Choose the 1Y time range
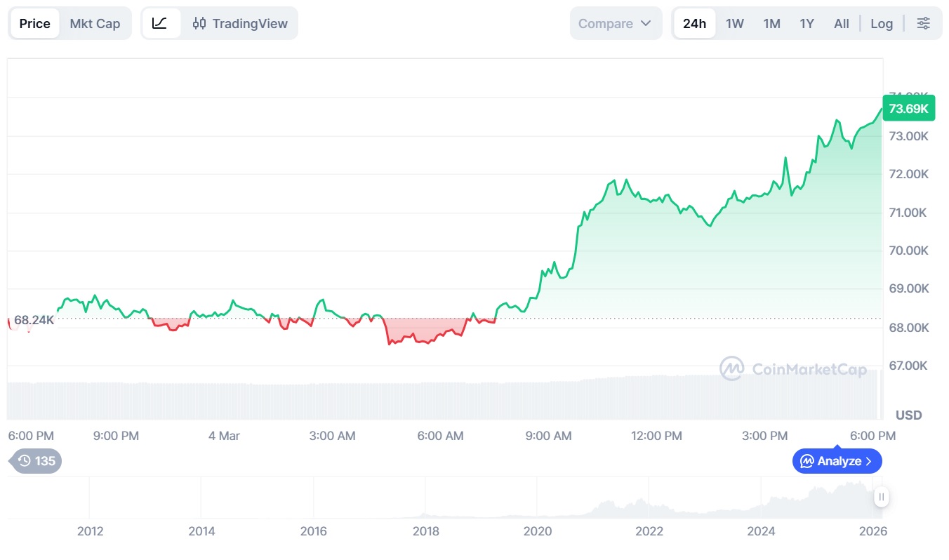The width and height of the screenshot is (949, 560). [807, 23]
